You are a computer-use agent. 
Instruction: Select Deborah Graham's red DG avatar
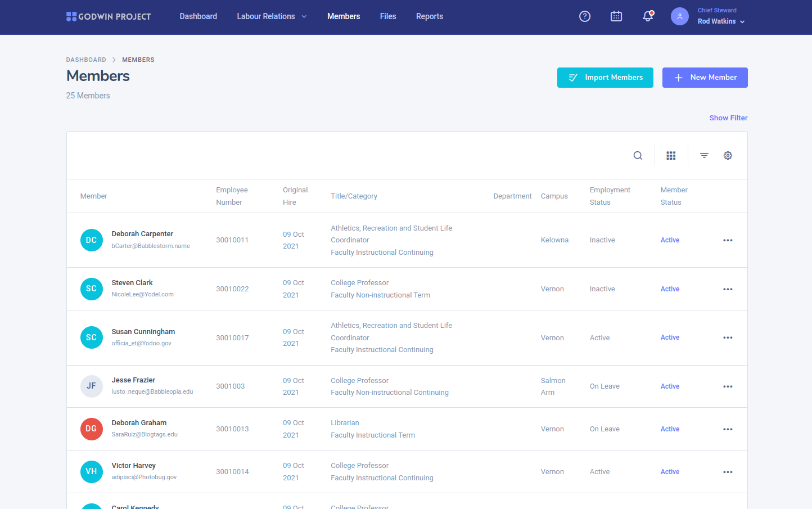[91, 429]
